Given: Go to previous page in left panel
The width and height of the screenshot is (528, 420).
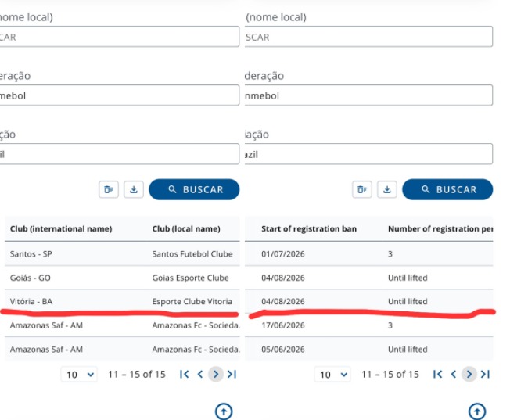Looking at the screenshot, I should [x=200, y=374].
